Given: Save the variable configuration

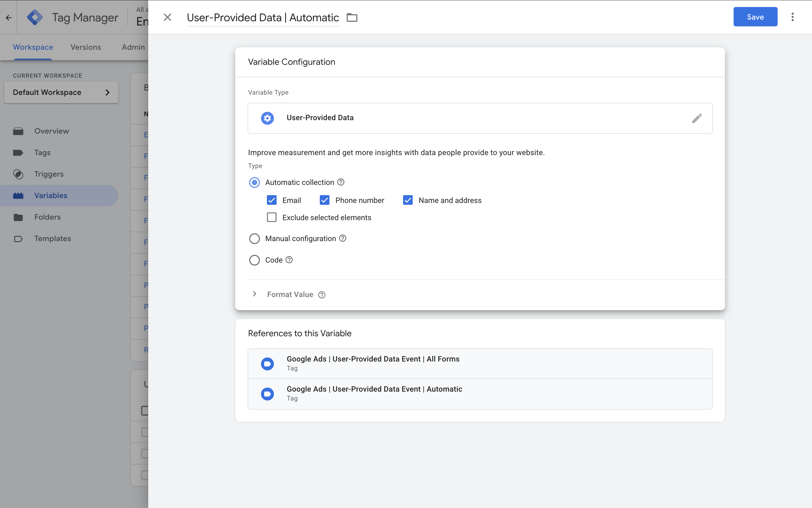Looking at the screenshot, I should [x=755, y=17].
